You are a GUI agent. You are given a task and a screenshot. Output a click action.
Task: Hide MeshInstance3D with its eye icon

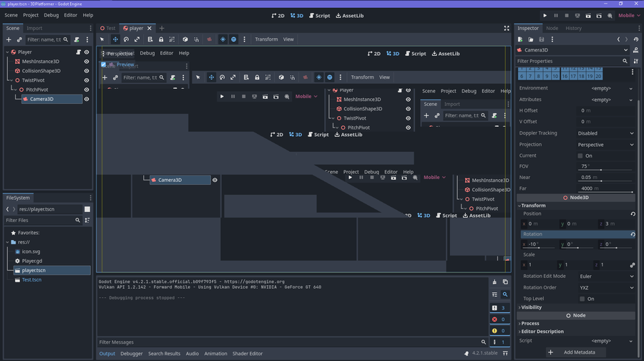87,62
